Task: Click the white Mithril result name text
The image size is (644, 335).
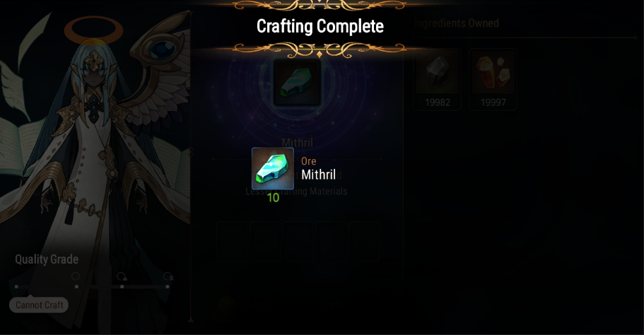Action: click(319, 175)
